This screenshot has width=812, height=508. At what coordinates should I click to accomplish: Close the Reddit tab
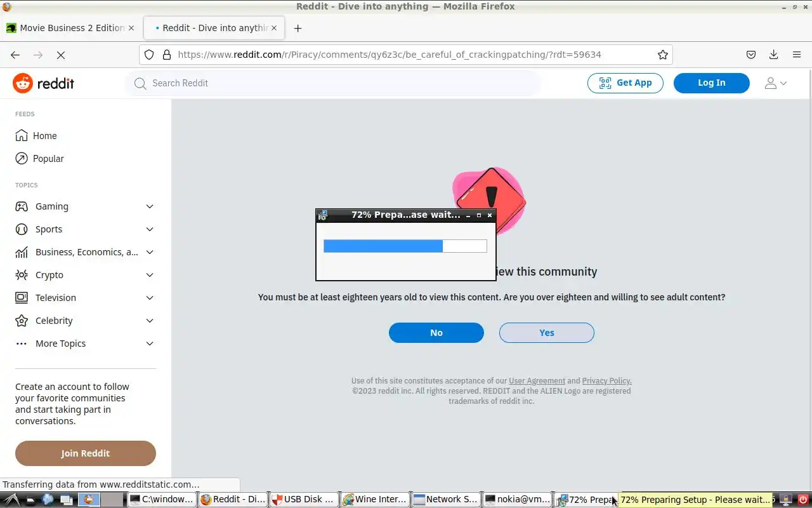click(274, 28)
